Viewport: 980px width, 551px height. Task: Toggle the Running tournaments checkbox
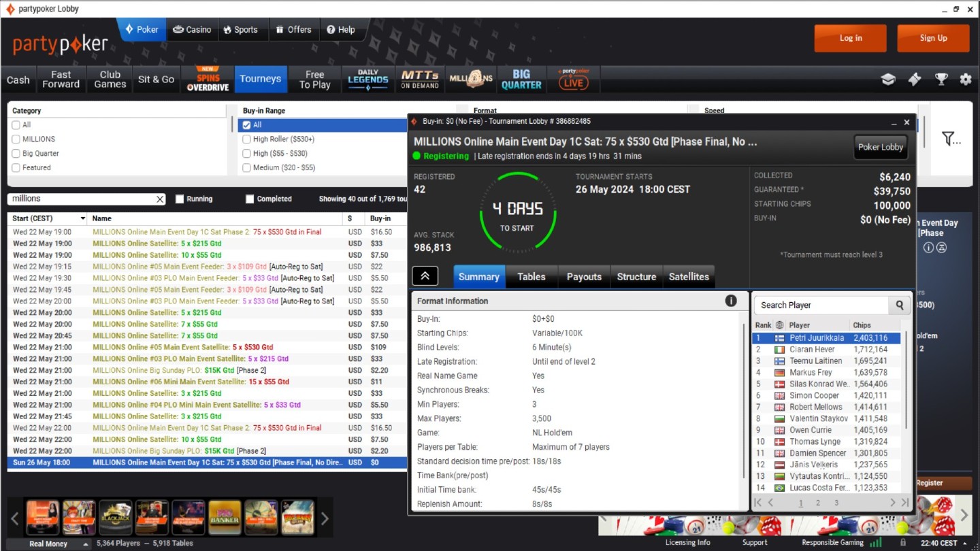(180, 199)
